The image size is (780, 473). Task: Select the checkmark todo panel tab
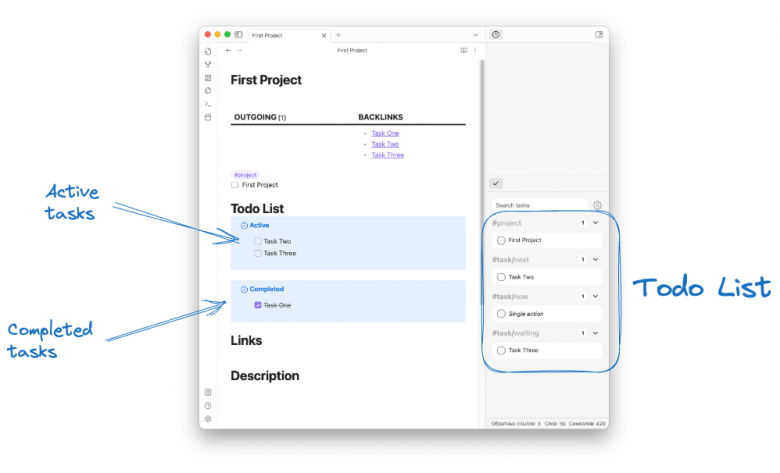point(496,183)
